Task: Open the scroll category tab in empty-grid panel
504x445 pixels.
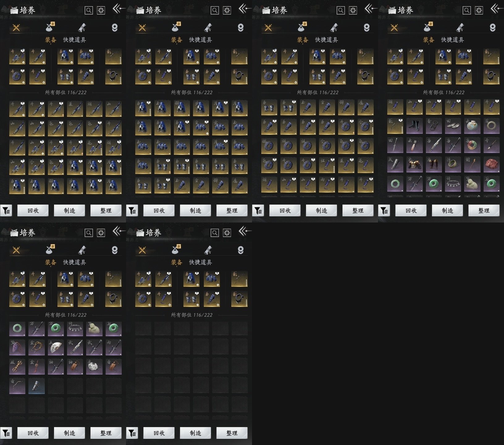Action: point(208,250)
